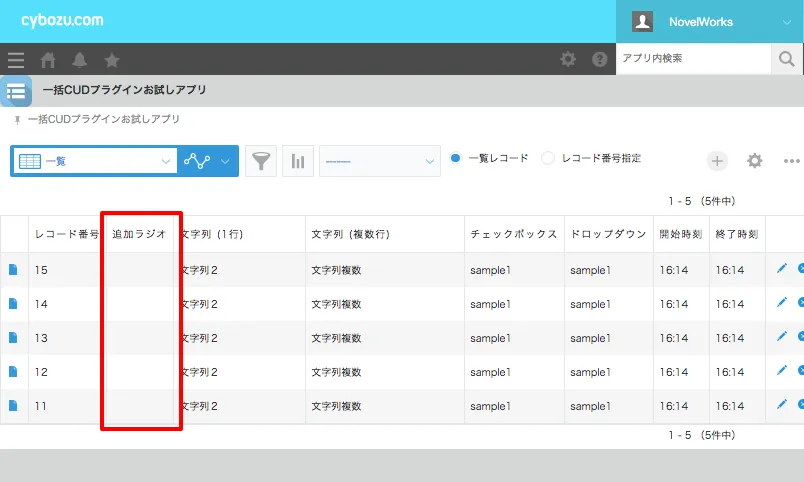Click the レコード番号 column header
Image resolution: width=804 pixels, height=482 pixels.
click(67, 234)
